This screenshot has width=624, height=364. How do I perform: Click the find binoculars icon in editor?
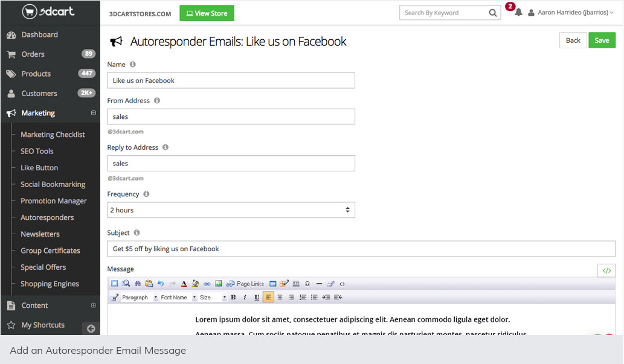coord(138,284)
